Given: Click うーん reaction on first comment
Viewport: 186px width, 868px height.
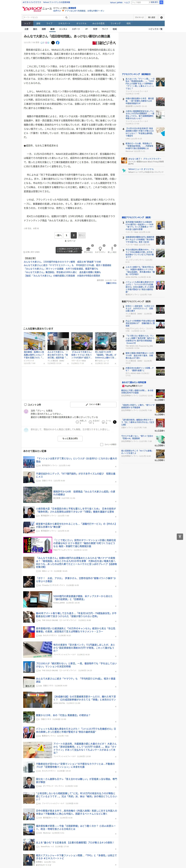Looking at the screenshot, I should click(x=107, y=422).
